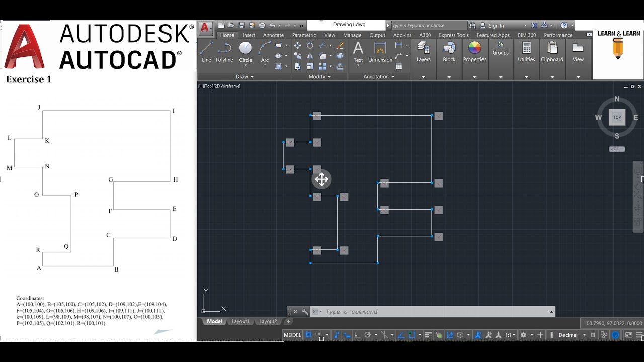Open the Properties color wheel panel
644x362 pixels.
[474, 52]
